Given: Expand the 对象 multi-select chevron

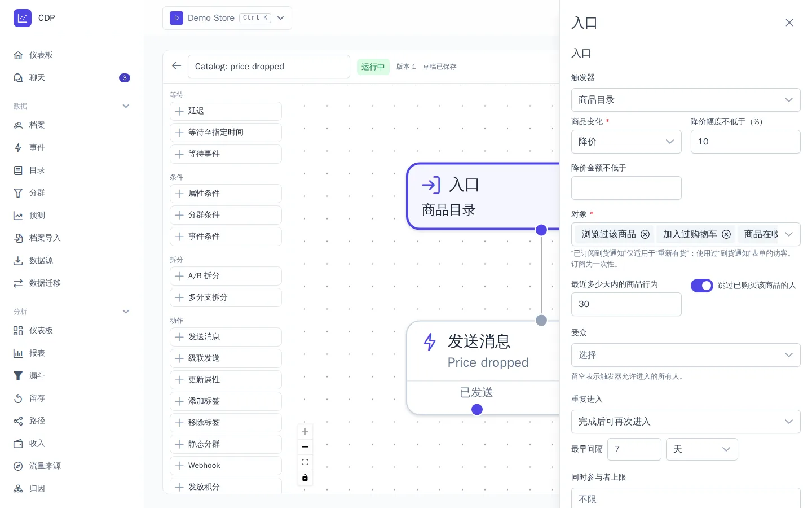Looking at the screenshot, I should coord(789,234).
